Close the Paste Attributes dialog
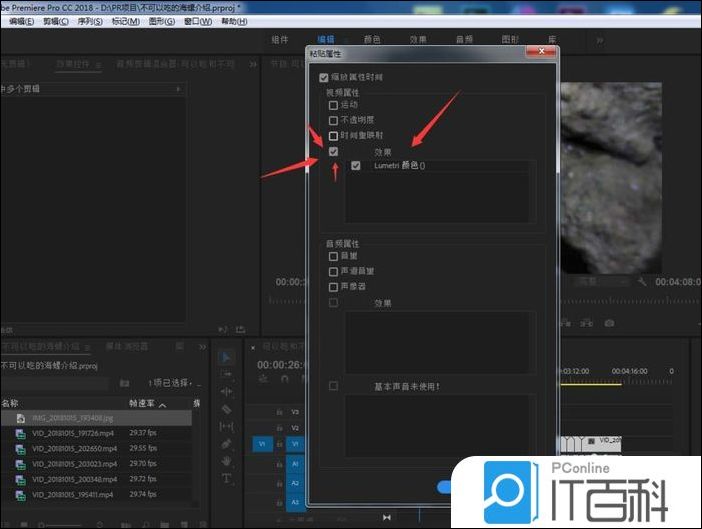 click(541, 51)
